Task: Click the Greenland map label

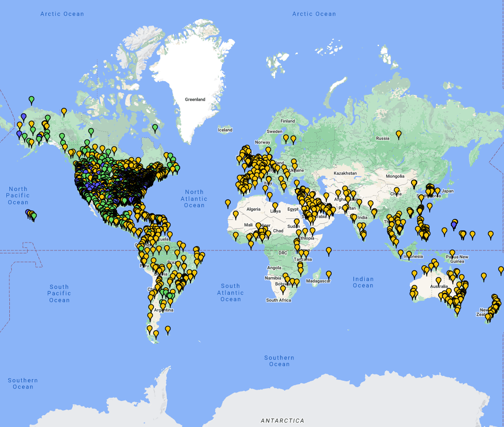Action: (x=195, y=99)
